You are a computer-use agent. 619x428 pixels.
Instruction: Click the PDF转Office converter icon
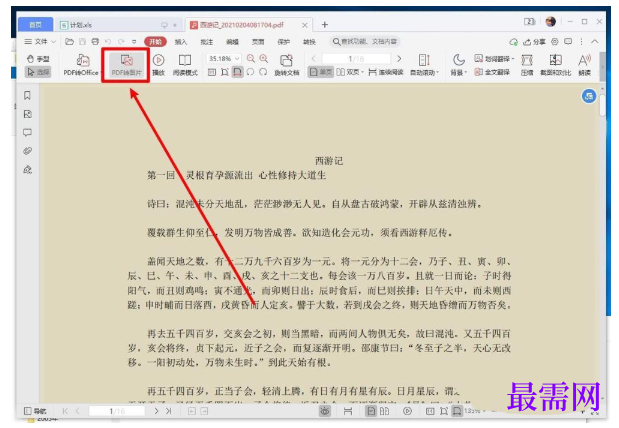pyautogui.click(x=83, y=60)
